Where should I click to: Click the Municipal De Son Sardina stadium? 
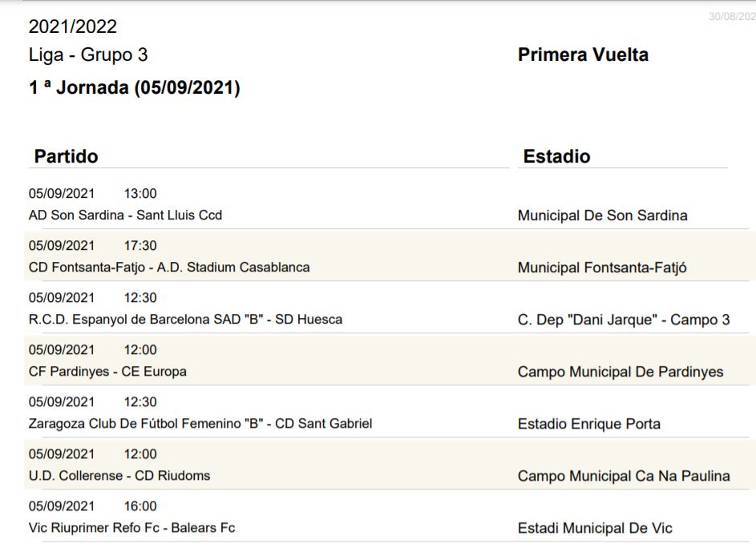click(603, 216)
